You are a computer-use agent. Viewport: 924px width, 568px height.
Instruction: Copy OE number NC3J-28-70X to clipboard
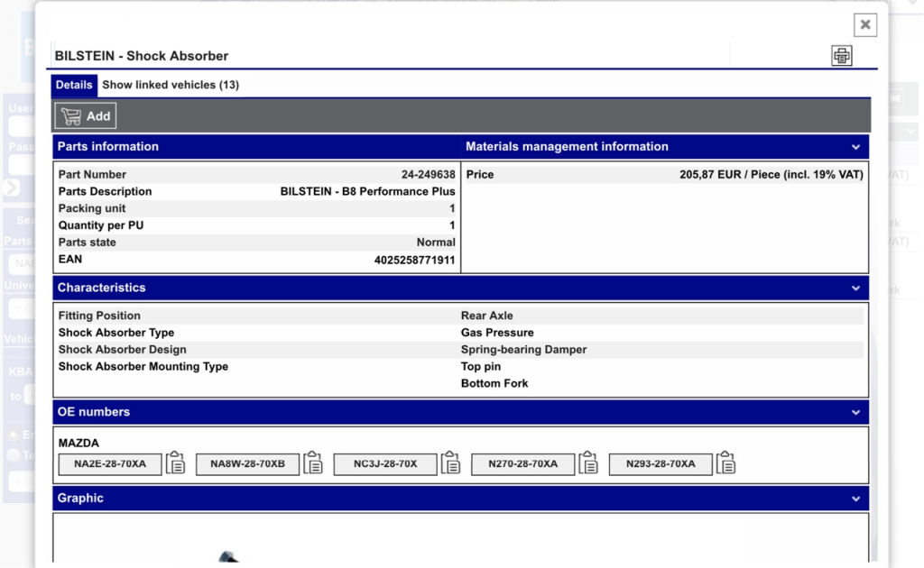pyautogui.click(x=451, y=463)
